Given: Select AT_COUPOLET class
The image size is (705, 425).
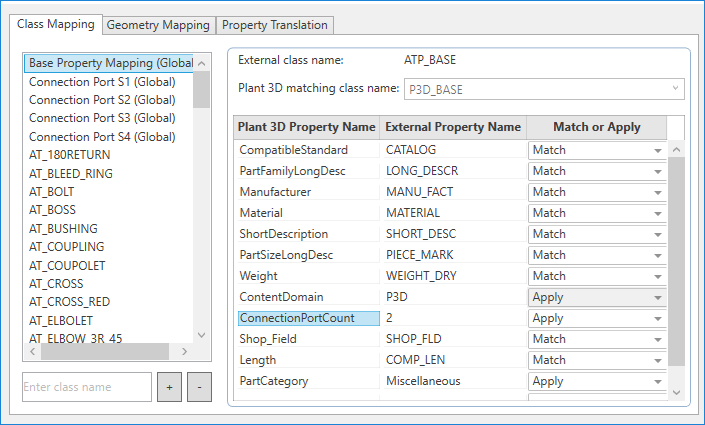Looking at the screenshot, I should point(109,265).
